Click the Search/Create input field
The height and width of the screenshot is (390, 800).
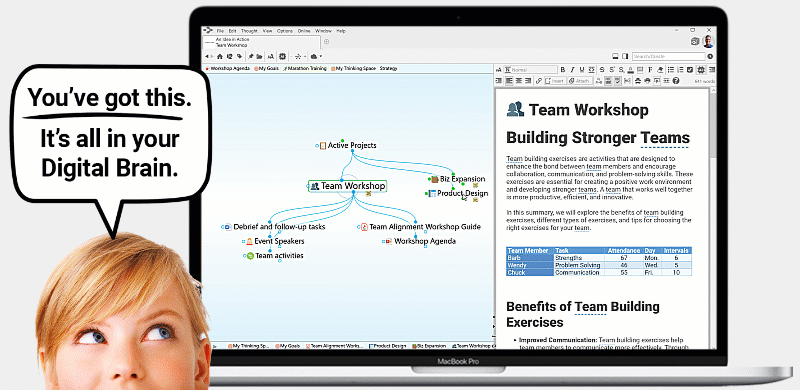click(669, 56)
